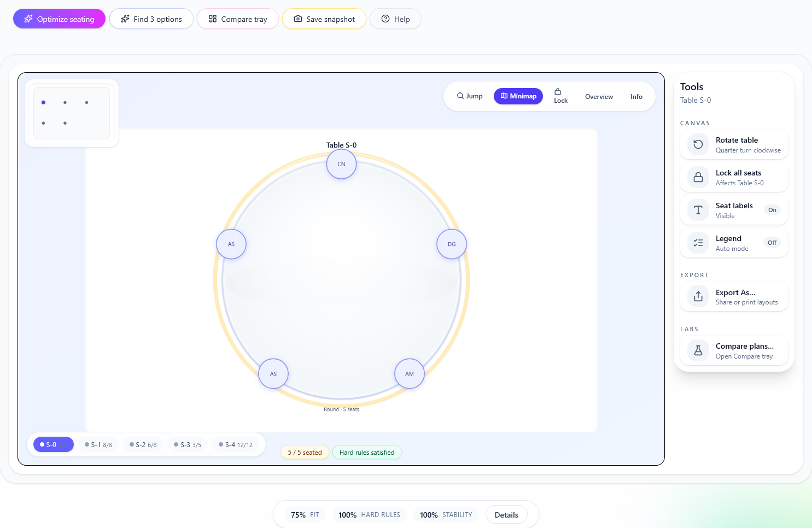Image resolution: width=812 pixels, height=528 pixels.
Task: Click the minimap thumbnail panel
Action: tap(72, 113)
